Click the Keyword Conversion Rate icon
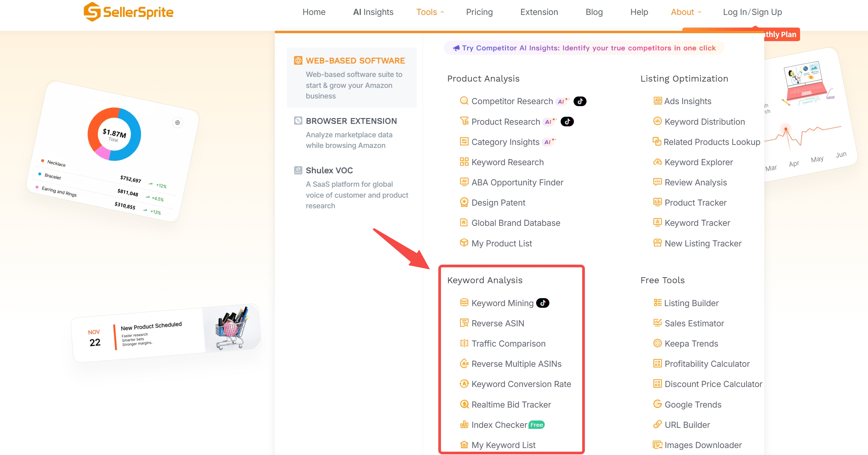The height and width of the screenshot is (455, 868). (464, 384)
